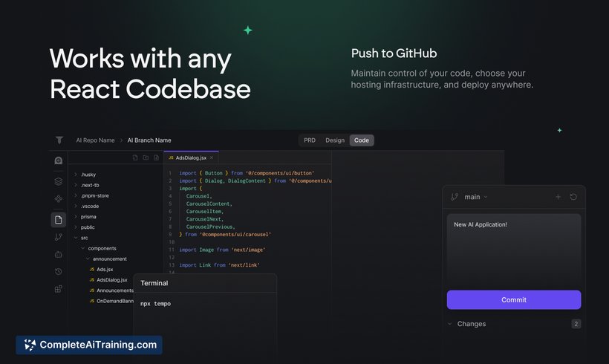The height and width of the screenshot is (364, 609).
Task: Click code line 1 importing Button
Action: 247,173
